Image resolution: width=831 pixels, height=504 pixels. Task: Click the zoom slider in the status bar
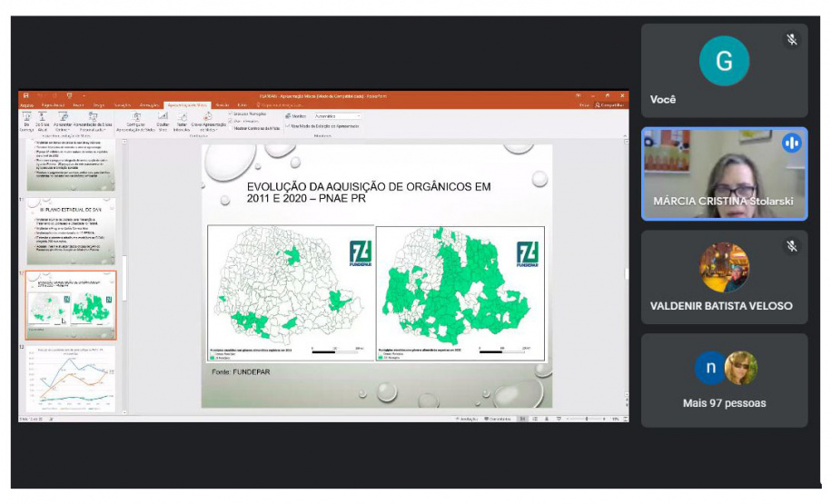(586, 419)
